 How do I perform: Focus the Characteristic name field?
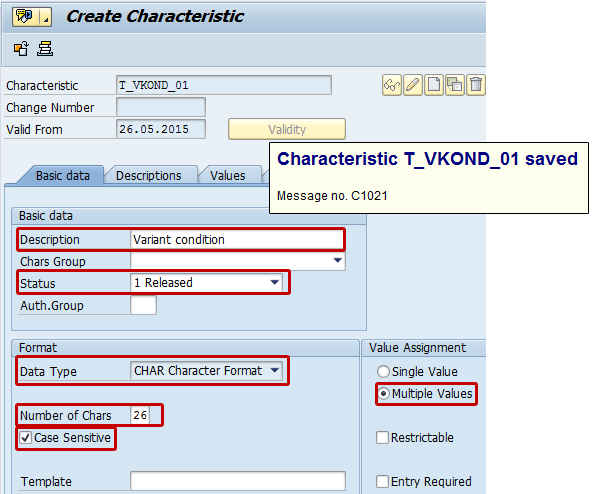click(x=224, y=85)
